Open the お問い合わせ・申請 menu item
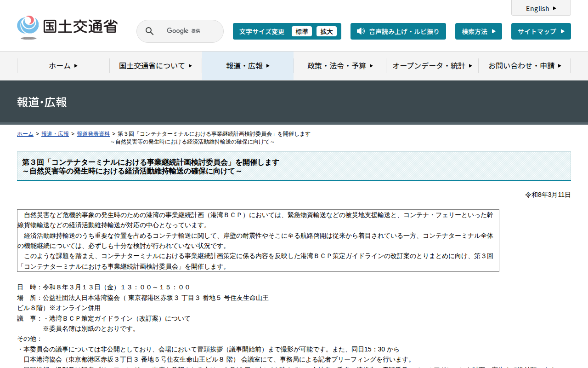 [x=525, y=66]
